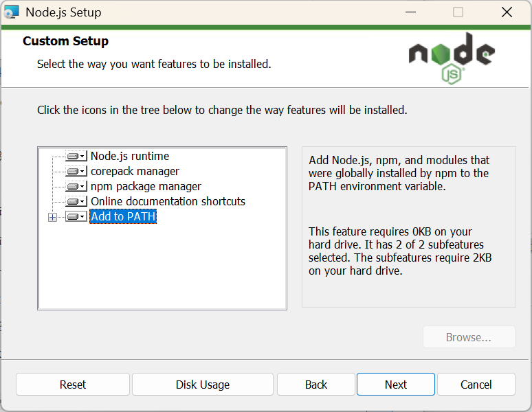This screenshot has height=412, width=532.
Task: Click the Reset button
Action: (73, 385)
